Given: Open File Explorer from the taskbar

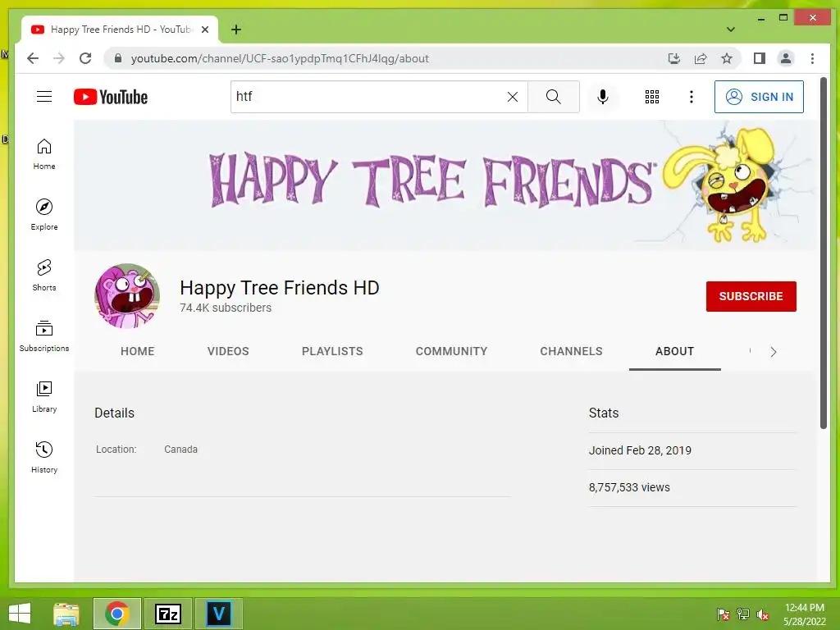Looking at the screenshot, I should click(x=66, y=614).
